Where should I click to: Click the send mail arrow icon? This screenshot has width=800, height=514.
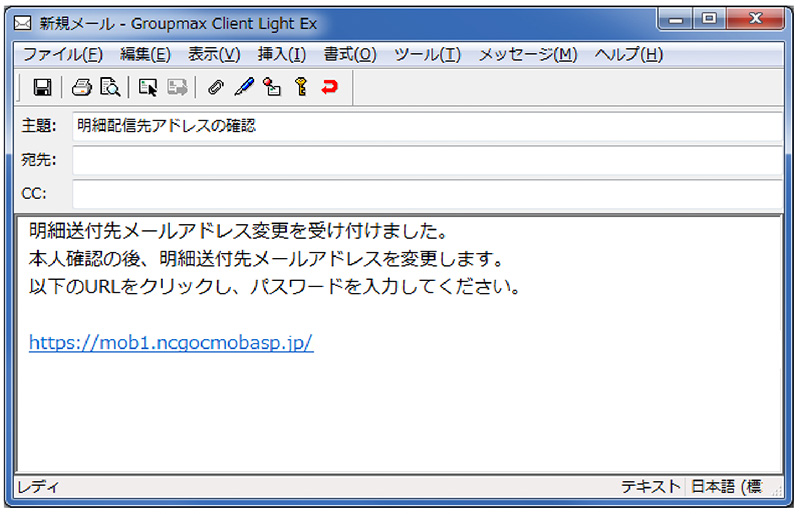148,87
